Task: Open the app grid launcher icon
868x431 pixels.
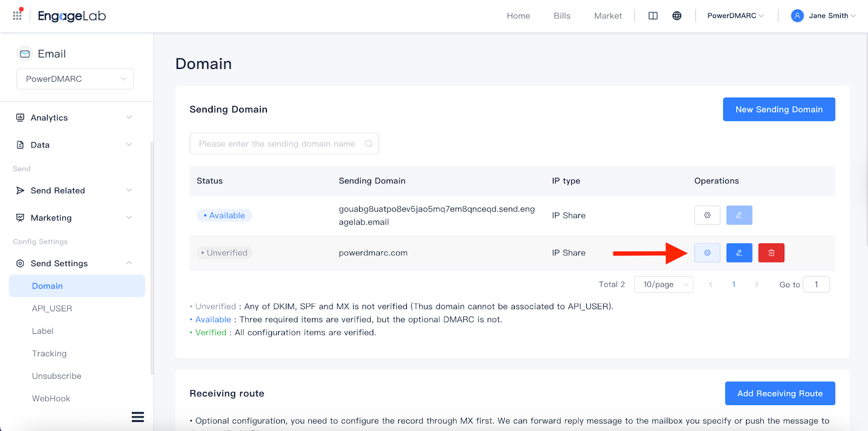Action: coord(17,15)
